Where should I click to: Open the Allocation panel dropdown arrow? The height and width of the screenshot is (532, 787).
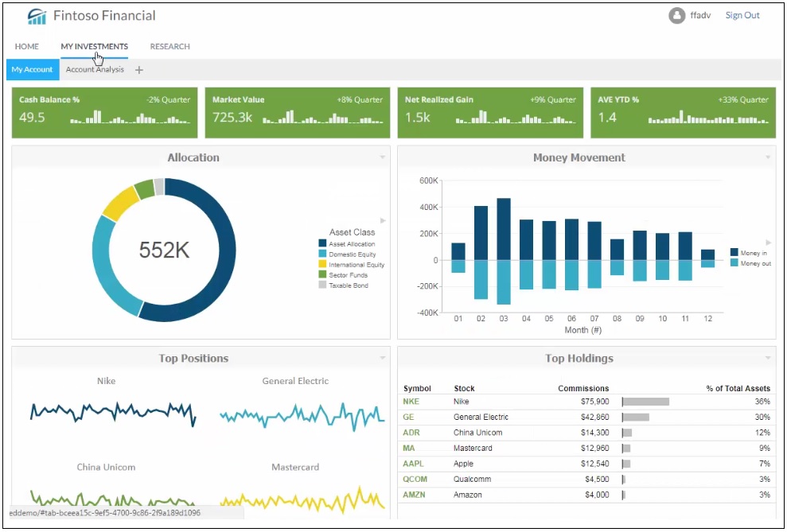(383, 157)
